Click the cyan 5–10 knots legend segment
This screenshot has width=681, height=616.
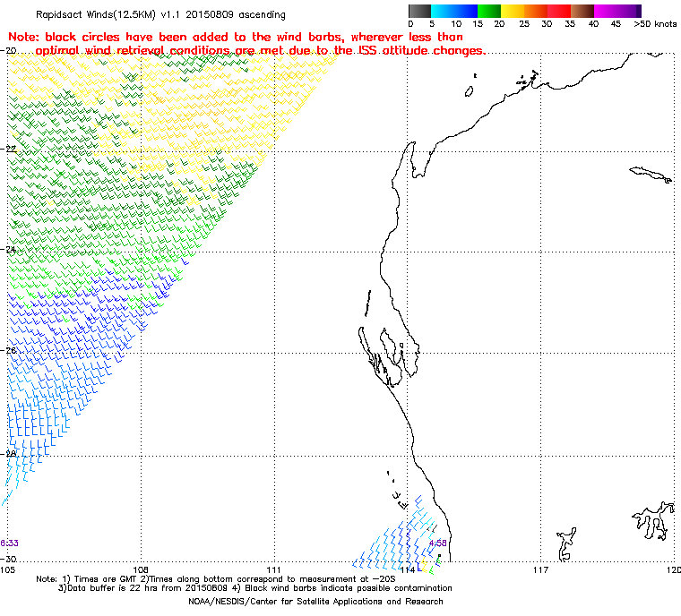pyautogui.click(x=443, y=11)
